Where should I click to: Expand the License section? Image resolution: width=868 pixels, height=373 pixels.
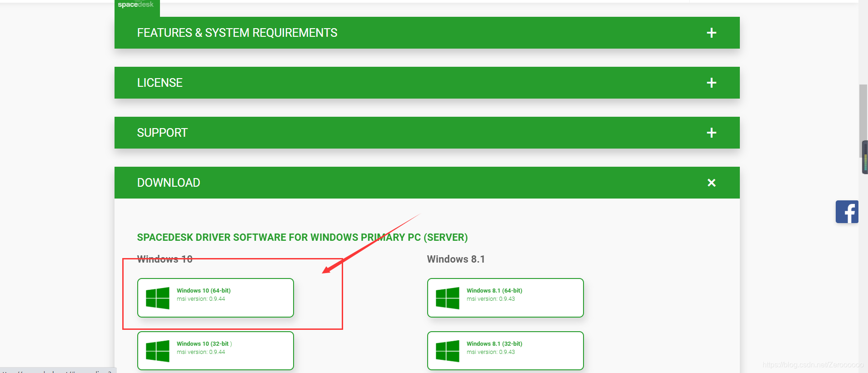427,83
